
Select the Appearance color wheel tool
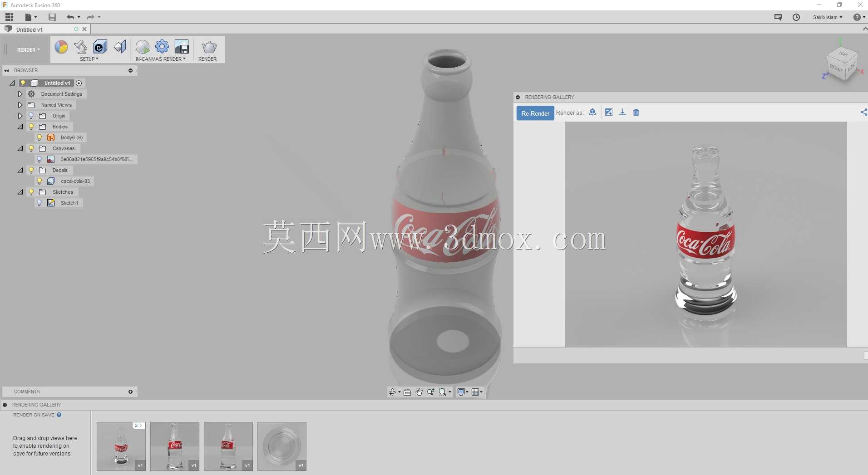point(61,47)
